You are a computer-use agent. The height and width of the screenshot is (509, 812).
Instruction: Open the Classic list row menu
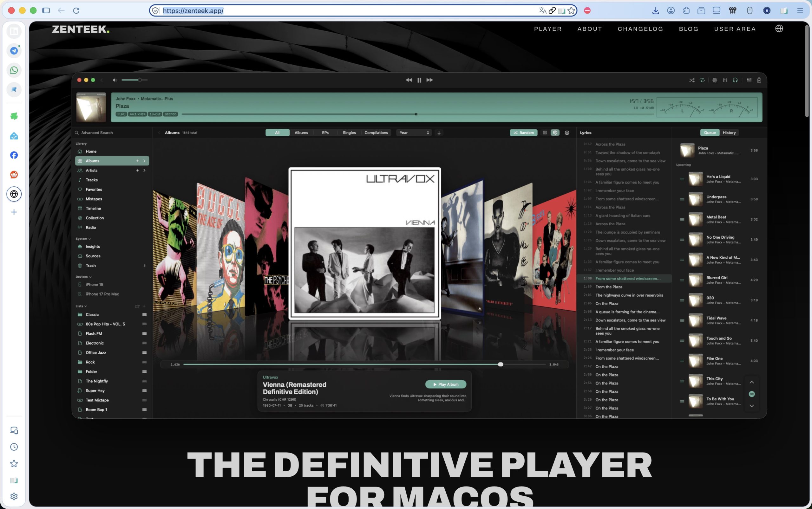pyautogui.click(x=145, y=314)
